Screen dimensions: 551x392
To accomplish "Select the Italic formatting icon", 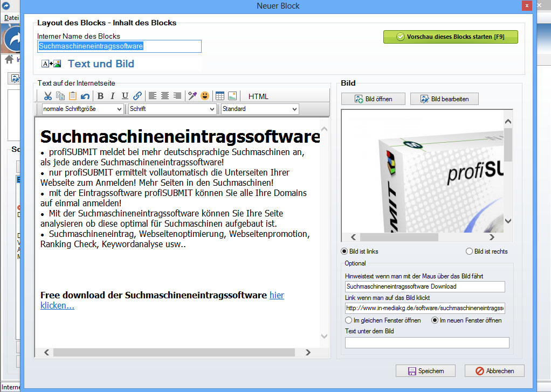I will 112,96.
